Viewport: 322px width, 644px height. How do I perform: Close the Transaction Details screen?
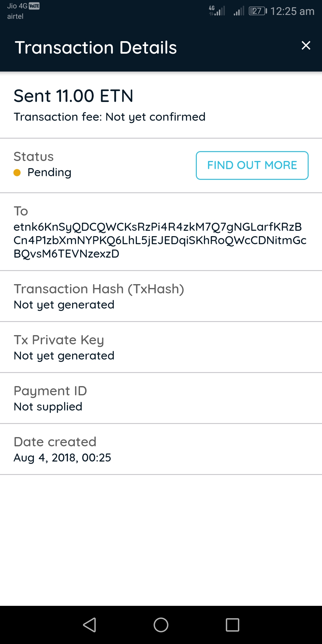point(306,46)
